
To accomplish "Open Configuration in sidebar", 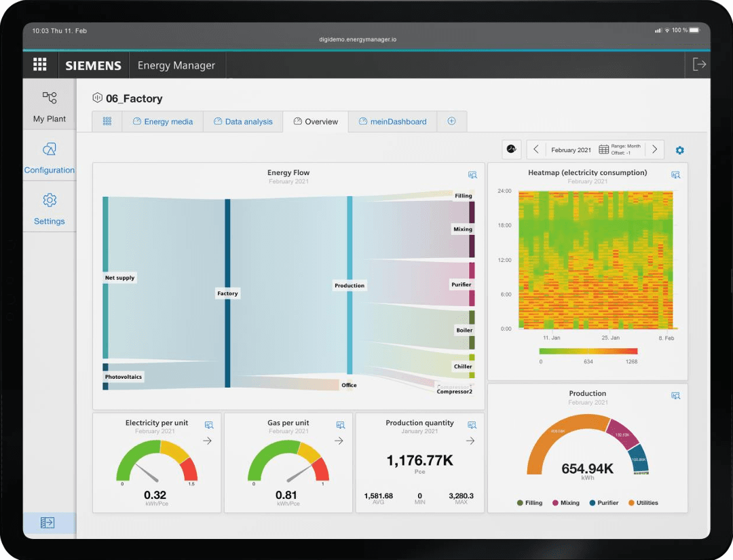I will pos(50,157).
